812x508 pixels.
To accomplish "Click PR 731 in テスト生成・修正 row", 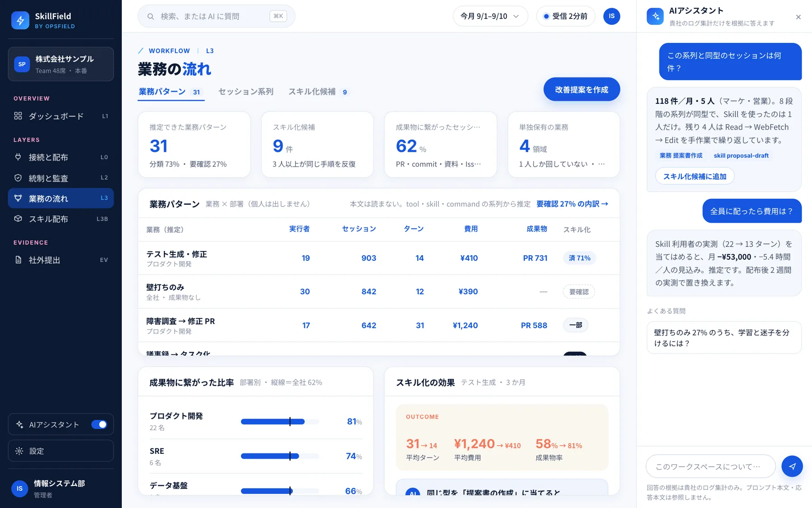I will pos(535,258).
